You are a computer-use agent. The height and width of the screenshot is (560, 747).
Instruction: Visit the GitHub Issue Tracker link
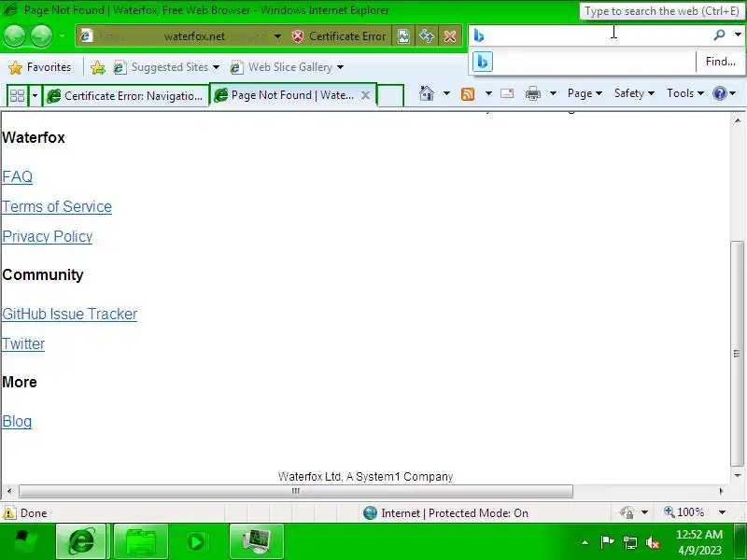pos(69,315)
